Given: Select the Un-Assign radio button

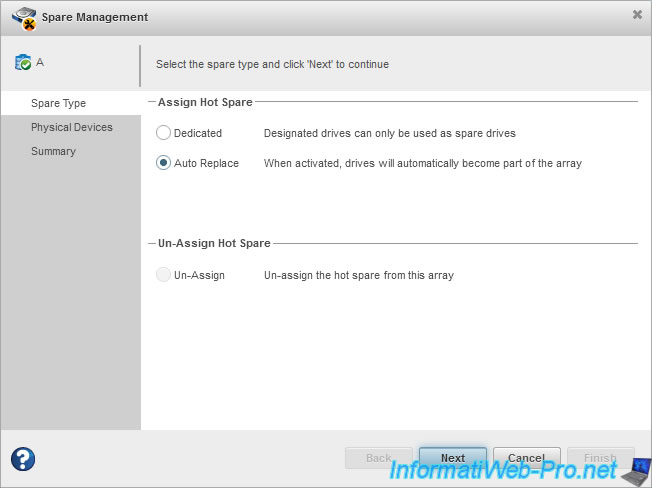Looking at the screenshot, I should point(164,275).
